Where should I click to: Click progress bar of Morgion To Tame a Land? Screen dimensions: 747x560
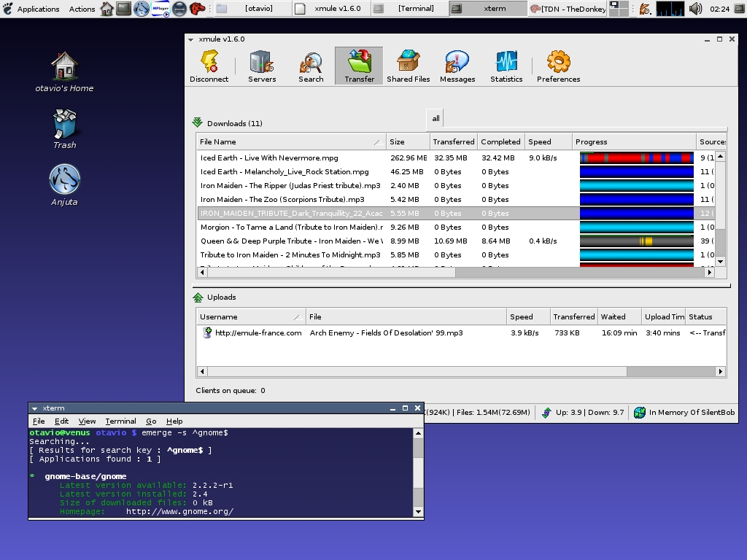coord(636,227)
